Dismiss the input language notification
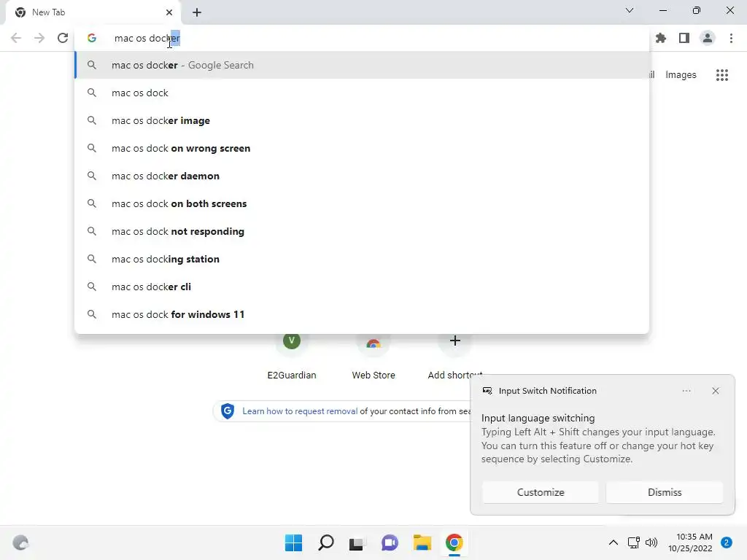The width and height of the screenshot is (747, 560). (x=664, y=492)
